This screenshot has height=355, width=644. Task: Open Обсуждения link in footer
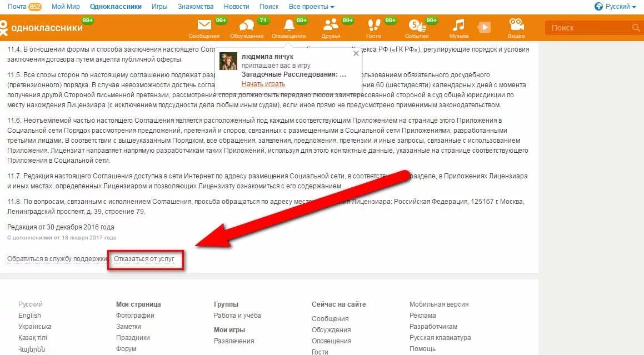tap(331, 330)
